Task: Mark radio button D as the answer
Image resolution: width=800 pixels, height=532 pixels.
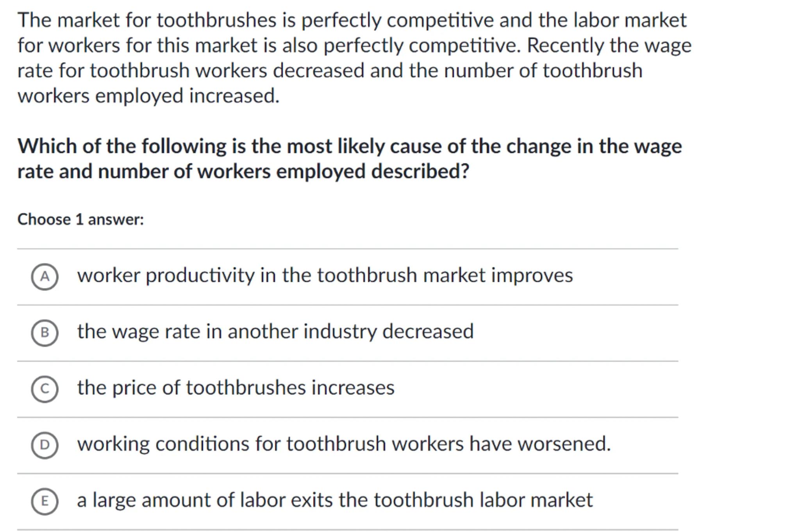Action: (x=45, y=445)
